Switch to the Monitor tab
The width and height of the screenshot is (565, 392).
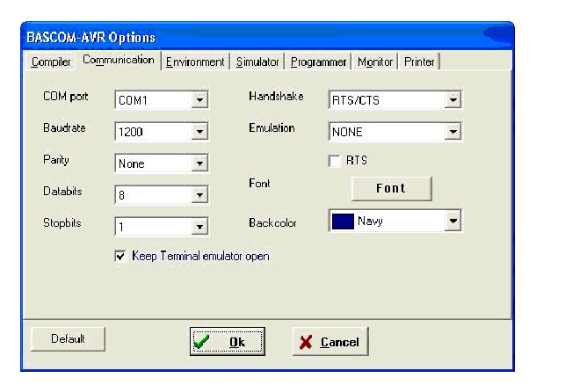(375, 62)
